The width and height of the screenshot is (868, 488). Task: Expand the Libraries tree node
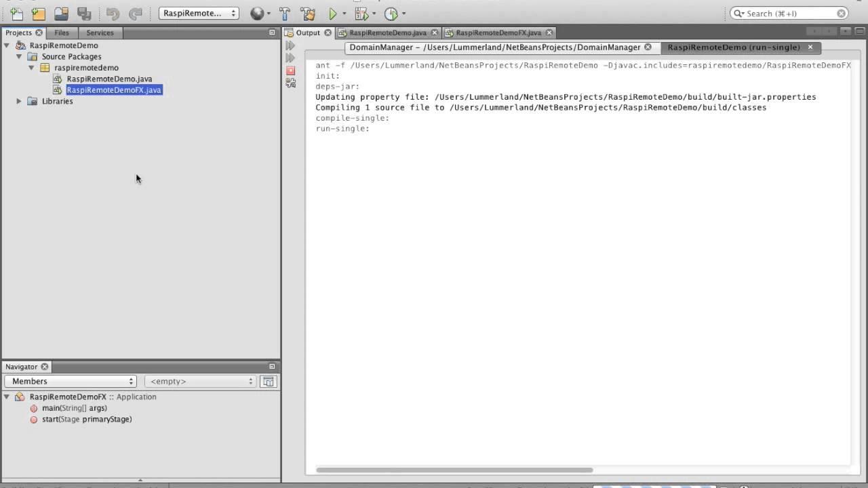(19, 101)
